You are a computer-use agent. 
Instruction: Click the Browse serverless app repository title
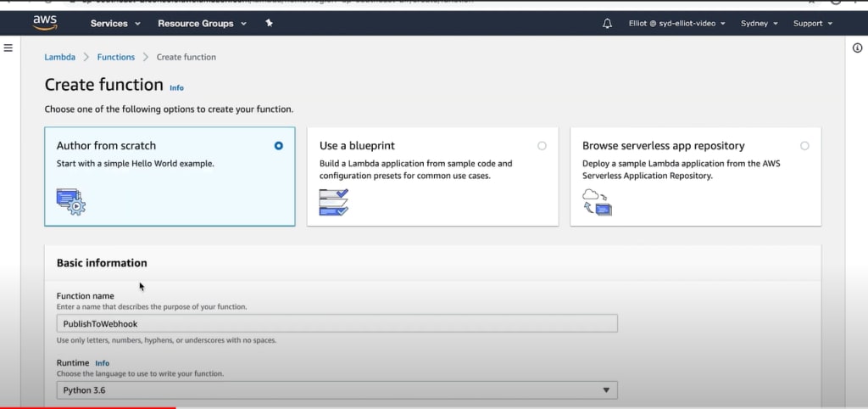click(663, 146)
